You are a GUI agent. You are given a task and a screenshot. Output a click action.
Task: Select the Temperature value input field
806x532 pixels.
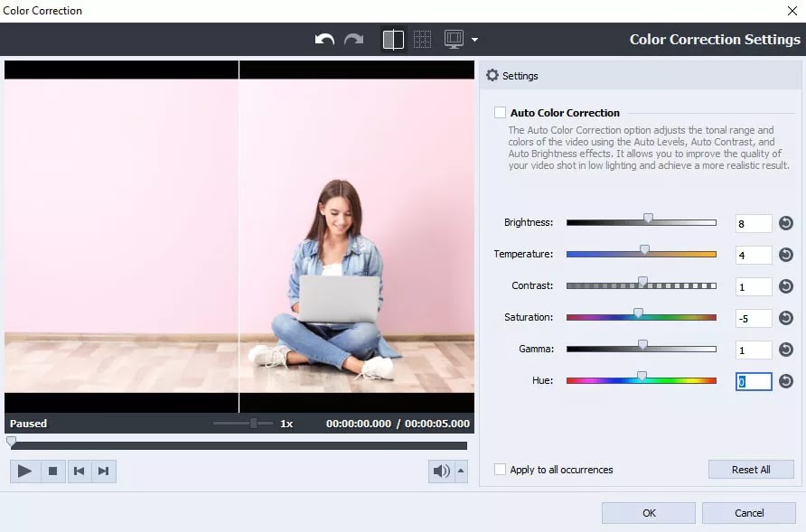(x=753, y=255)
